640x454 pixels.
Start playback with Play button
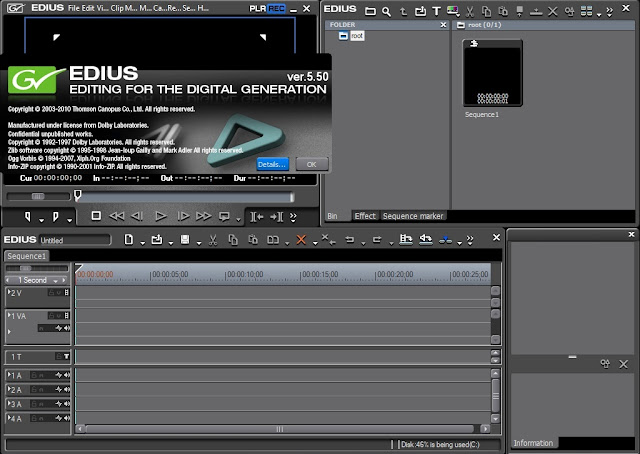160,216
